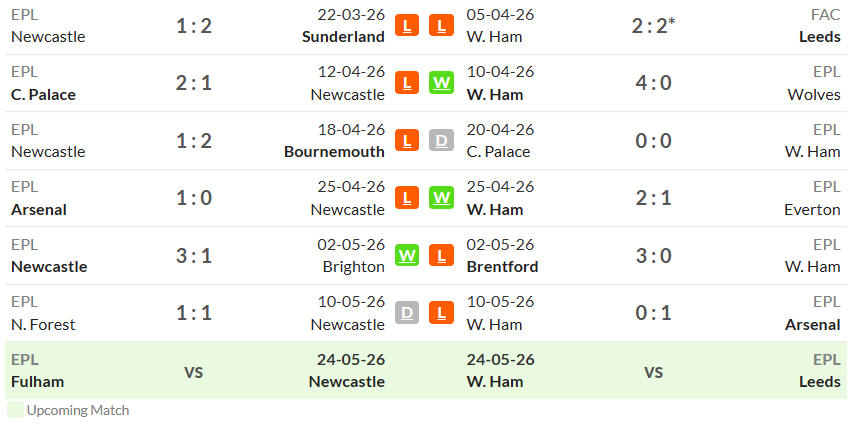The height and width of the screenshot is (435, 848).
Task: Open upcoming W. Ham vs Leeds match
Action: (654, 371)
